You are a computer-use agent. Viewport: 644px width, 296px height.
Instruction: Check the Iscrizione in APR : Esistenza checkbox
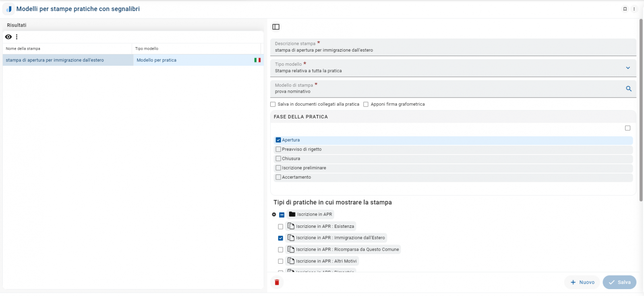(281, 227)
